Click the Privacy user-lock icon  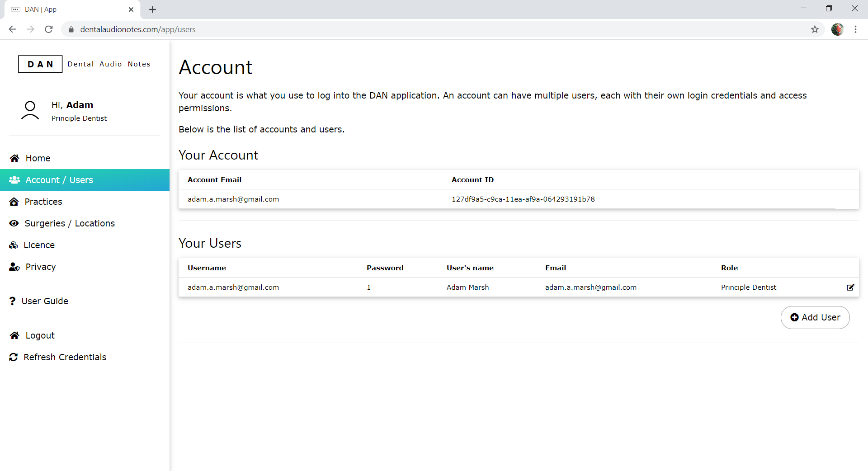click(x=14, y=267)
